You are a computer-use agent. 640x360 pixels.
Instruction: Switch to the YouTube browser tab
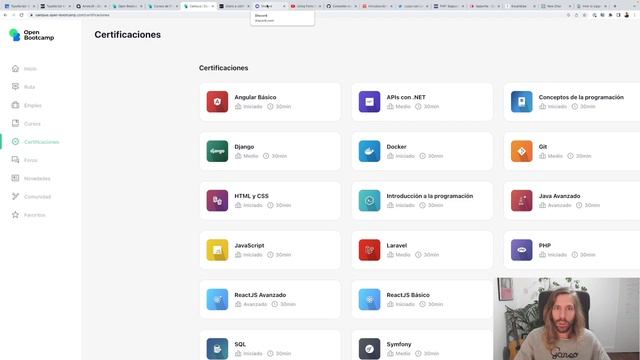(305, 6)
